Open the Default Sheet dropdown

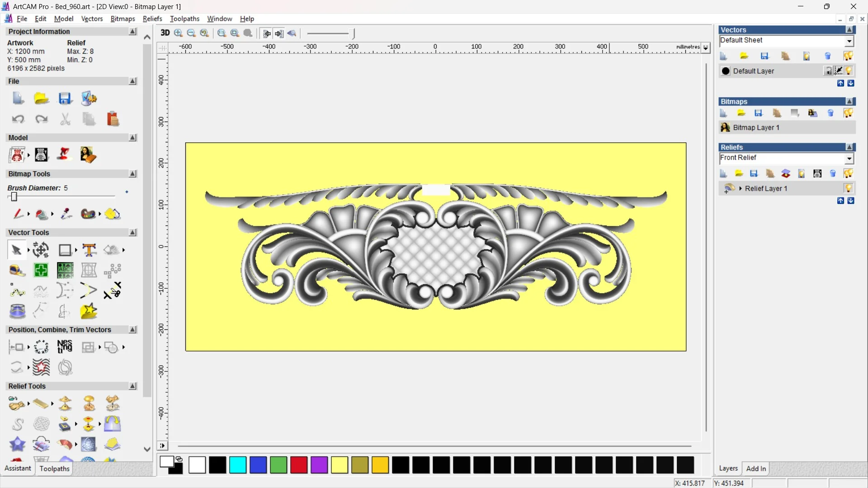(x=849, y=41)
